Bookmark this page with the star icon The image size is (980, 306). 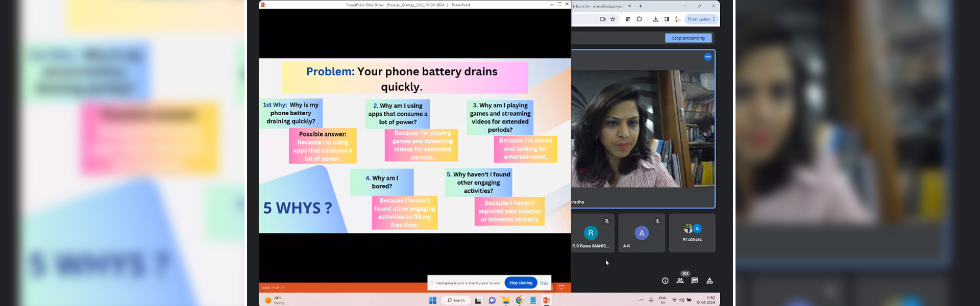point(613,19)
